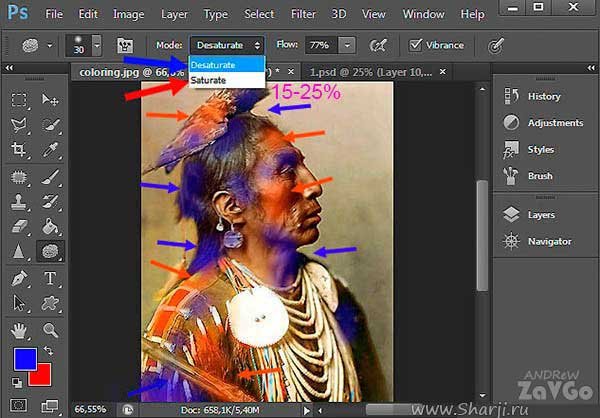
Task: Select the Paint Bucket tool
Action: (49, 226)
